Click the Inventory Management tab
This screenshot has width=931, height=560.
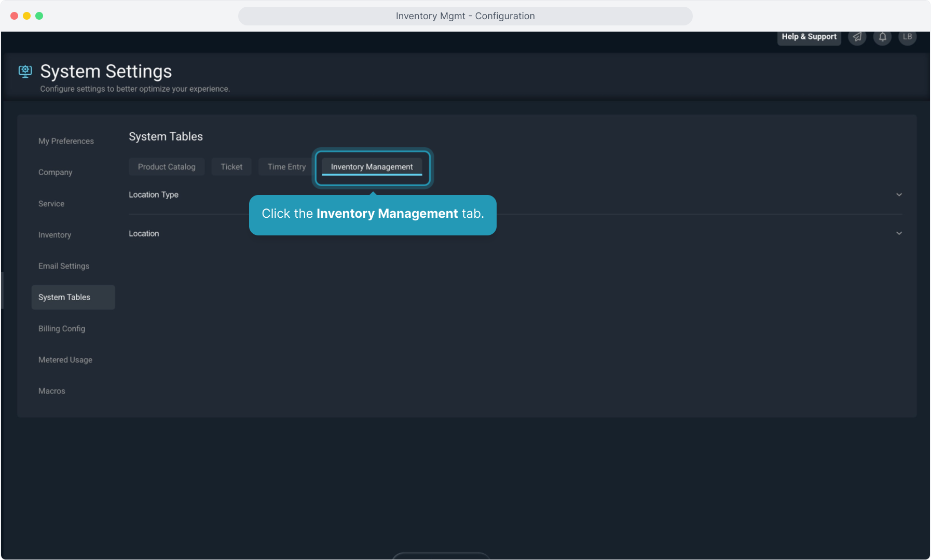372,167
